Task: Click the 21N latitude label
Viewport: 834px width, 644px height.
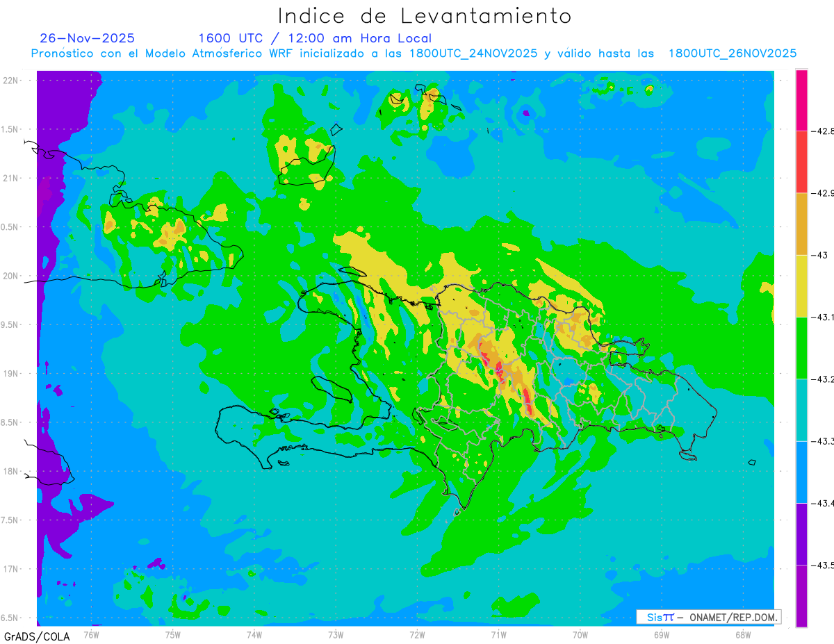Action: [11, 178]
